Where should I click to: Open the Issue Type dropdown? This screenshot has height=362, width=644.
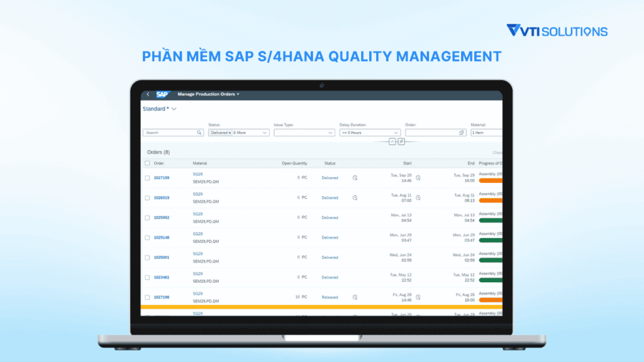pos(330,133)
